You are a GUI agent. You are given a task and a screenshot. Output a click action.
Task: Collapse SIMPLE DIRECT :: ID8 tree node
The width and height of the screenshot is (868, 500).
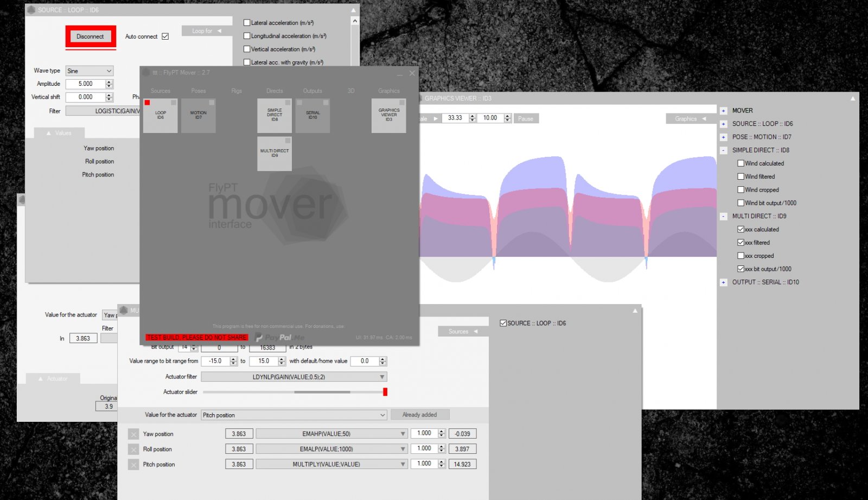click(723, 150)
